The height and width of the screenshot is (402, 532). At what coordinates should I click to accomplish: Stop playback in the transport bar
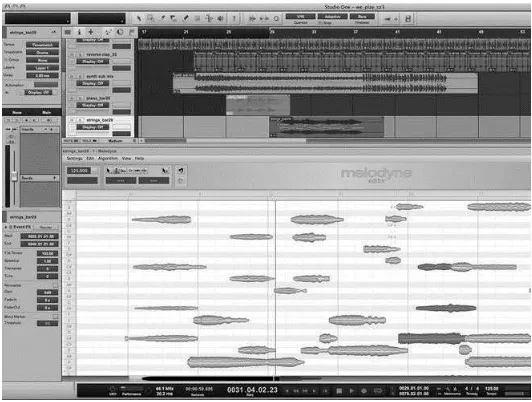pos(339,391)
